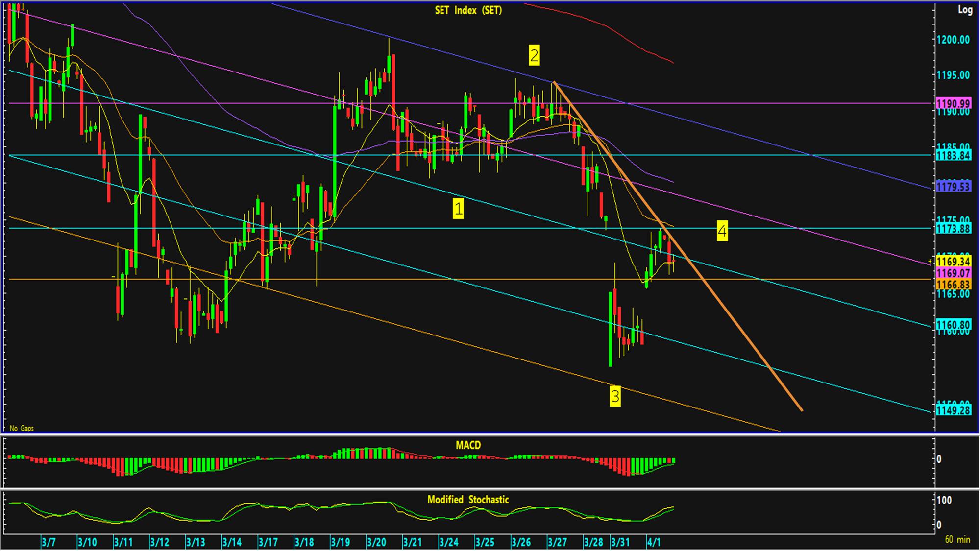Select the 3/12 date marker
Viewport: 980px width, 551px height.
(159, 542)
